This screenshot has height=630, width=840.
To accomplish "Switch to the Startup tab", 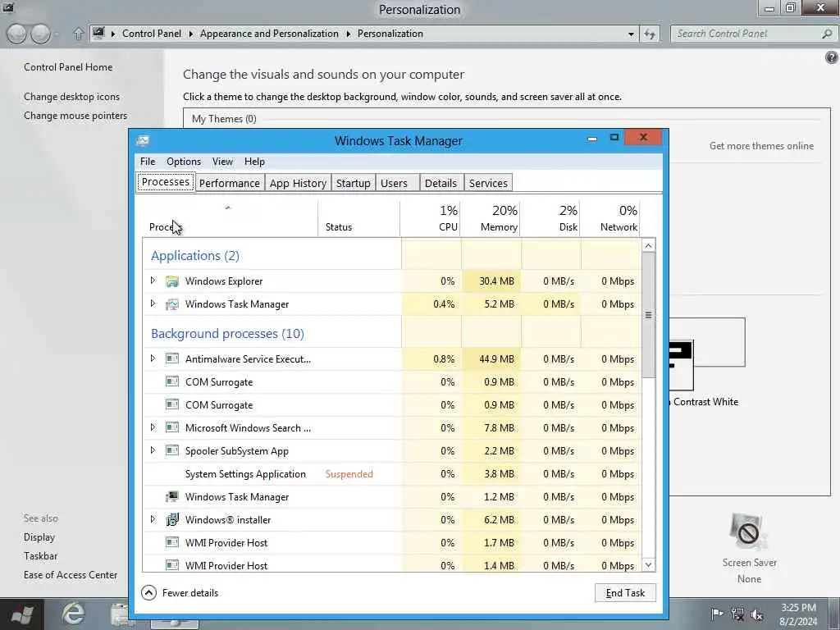I will [353, 183].
